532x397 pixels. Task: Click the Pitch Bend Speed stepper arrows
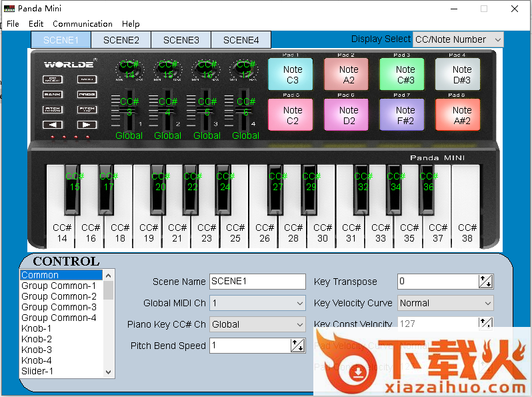click(297, 346)
